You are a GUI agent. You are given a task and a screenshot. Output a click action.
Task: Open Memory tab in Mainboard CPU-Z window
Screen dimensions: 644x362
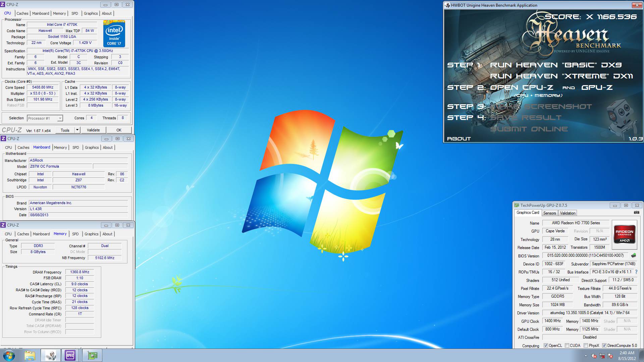[x=60, y=147]
